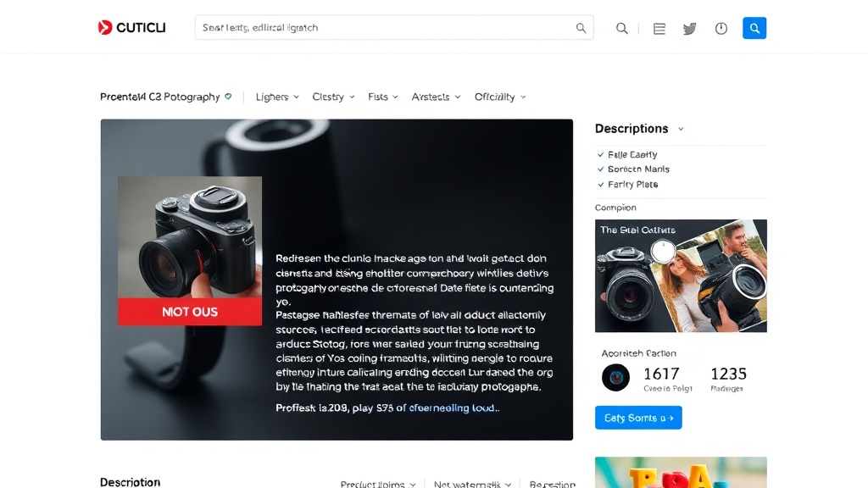Open 'The Stal Cathats' collage thumbnail
Viewport: 868px width, 488px height.
(681, 275)
